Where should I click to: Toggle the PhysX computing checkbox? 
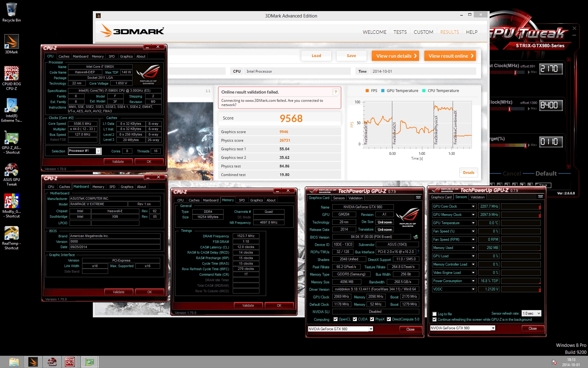(x=372, y=319)
